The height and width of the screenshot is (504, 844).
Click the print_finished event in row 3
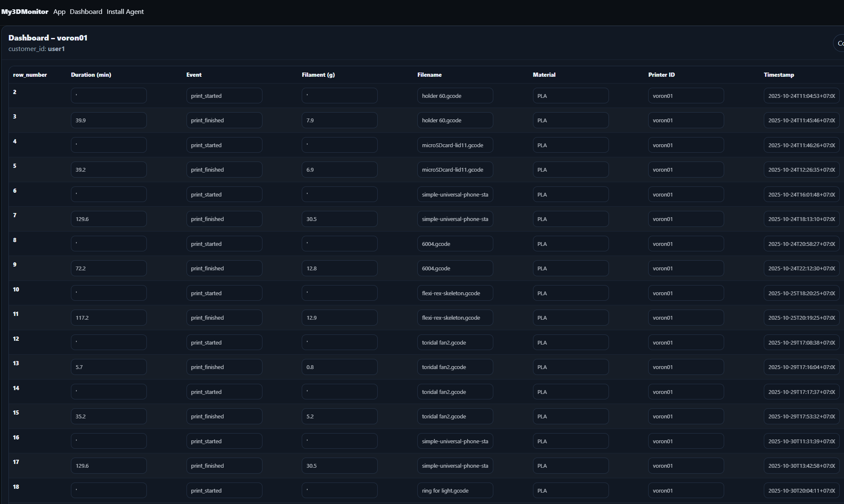point(225,120)
